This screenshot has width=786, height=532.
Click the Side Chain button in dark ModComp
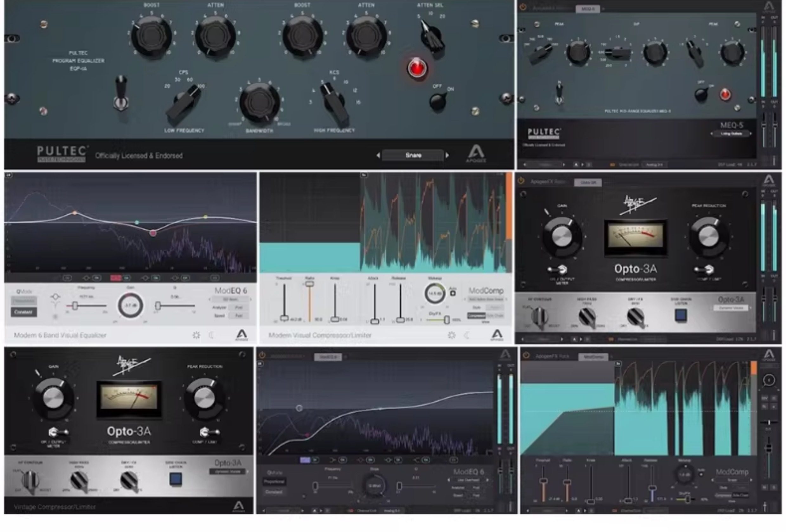740,496
